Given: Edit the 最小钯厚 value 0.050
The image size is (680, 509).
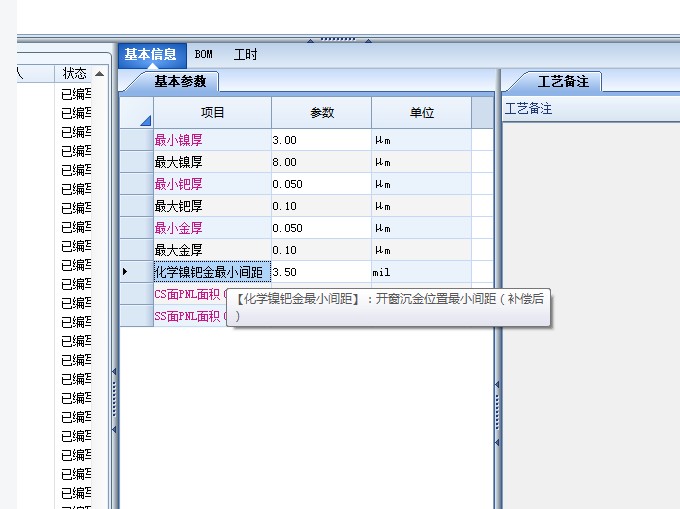Looking at the screenshot, I should (x=321, y=184).
